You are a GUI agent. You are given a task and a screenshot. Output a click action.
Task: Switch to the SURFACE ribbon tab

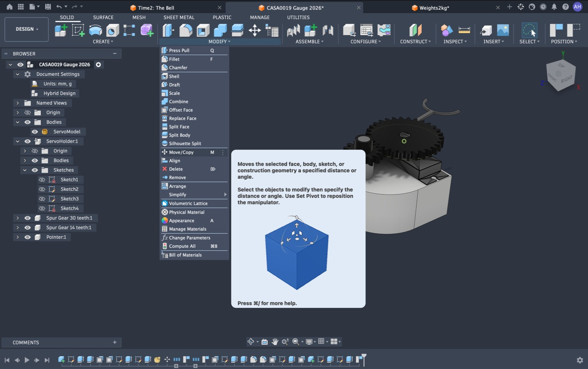pyautogui.click(x=103, y=18)
